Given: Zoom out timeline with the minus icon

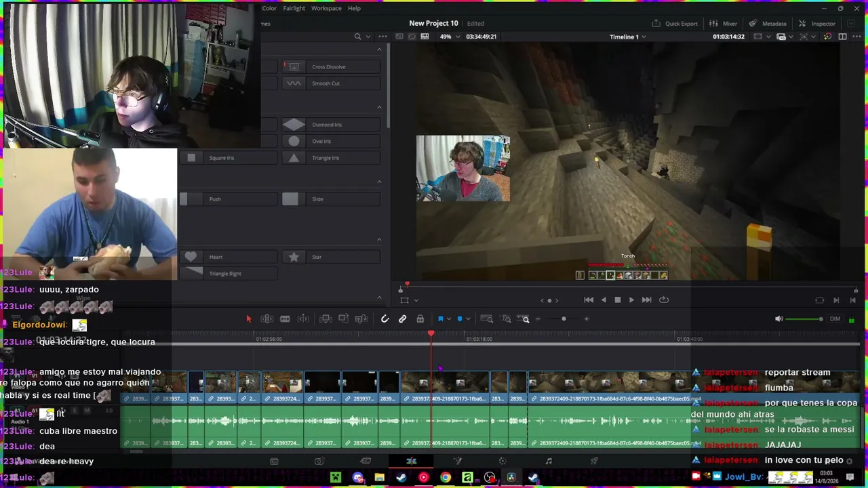Looking at the screenshot, I should [x=539, y=319].
